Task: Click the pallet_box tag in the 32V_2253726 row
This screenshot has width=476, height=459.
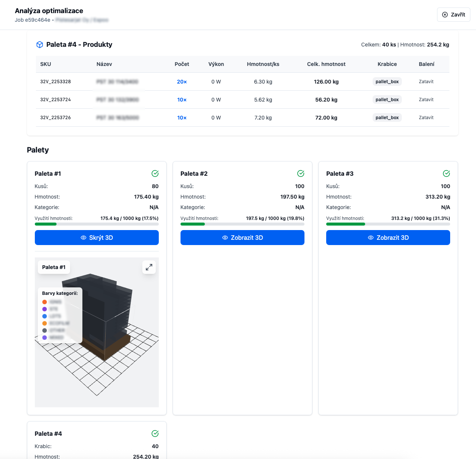Action: tap(387, 118)
